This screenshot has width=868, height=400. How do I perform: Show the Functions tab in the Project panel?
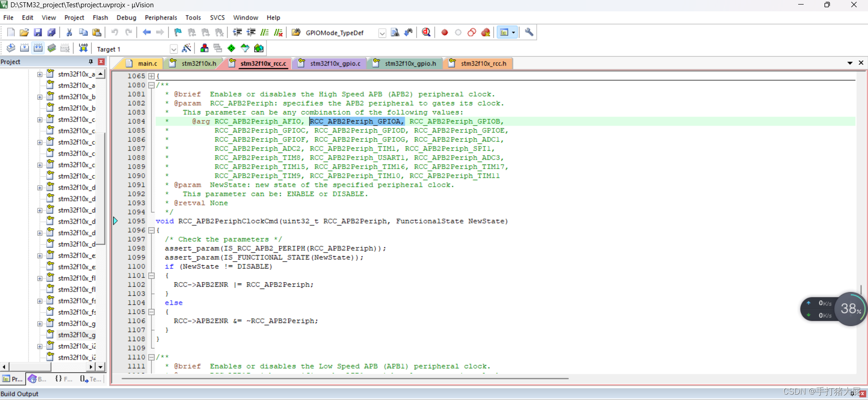[x=63, y=379]
